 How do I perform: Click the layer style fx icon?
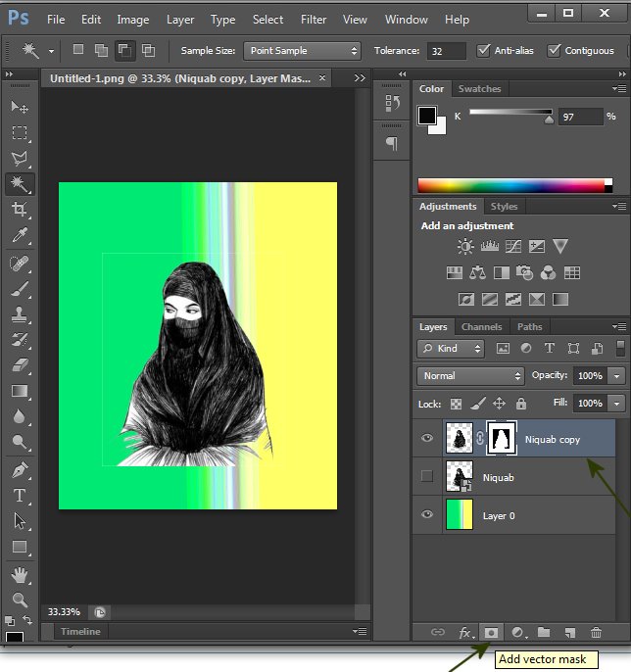click(x=466, y=633)
